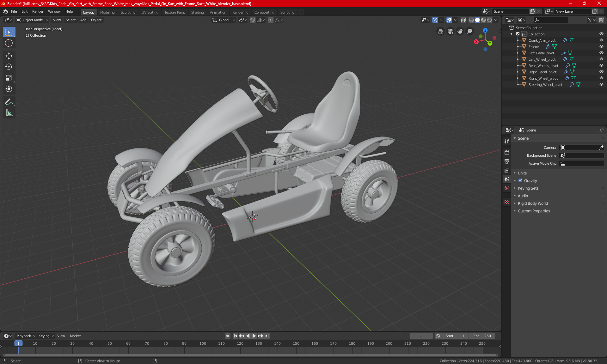Click the outliner search field

tap(550, 20)
